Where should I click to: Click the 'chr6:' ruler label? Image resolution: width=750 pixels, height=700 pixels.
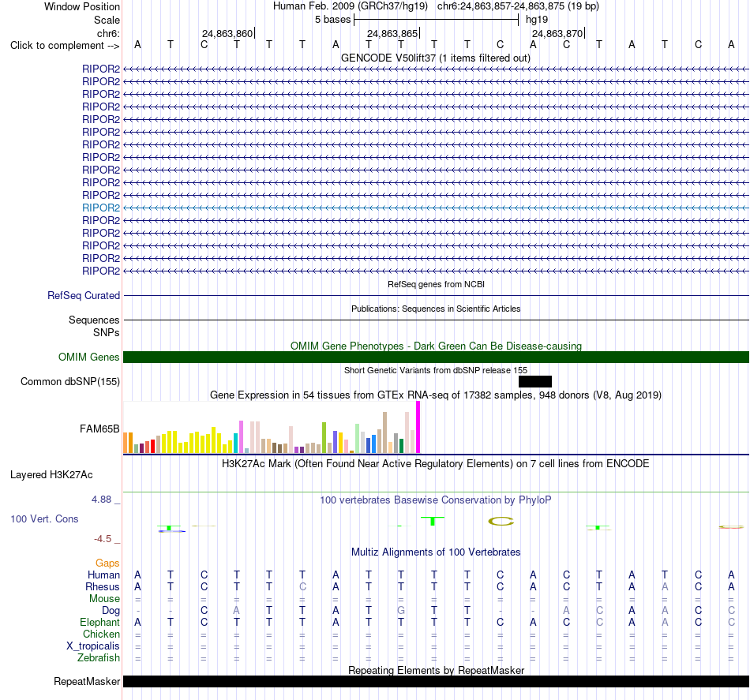coord(108,33)
